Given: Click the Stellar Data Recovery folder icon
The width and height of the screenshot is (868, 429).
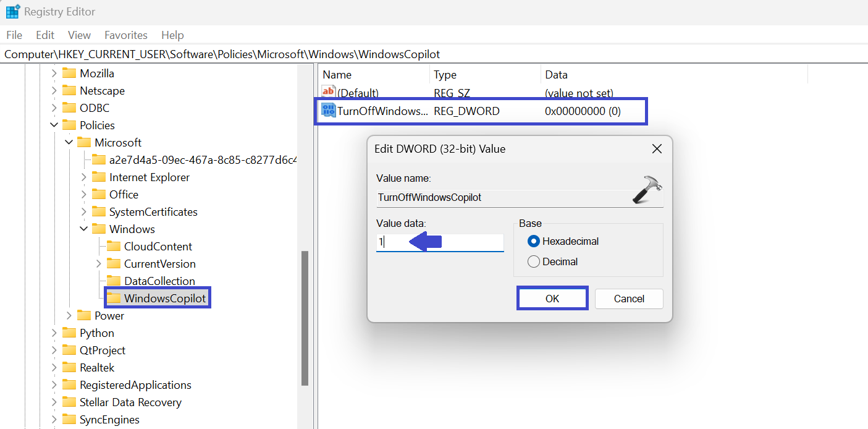Looking at the screenshot, I should (69, 402).
